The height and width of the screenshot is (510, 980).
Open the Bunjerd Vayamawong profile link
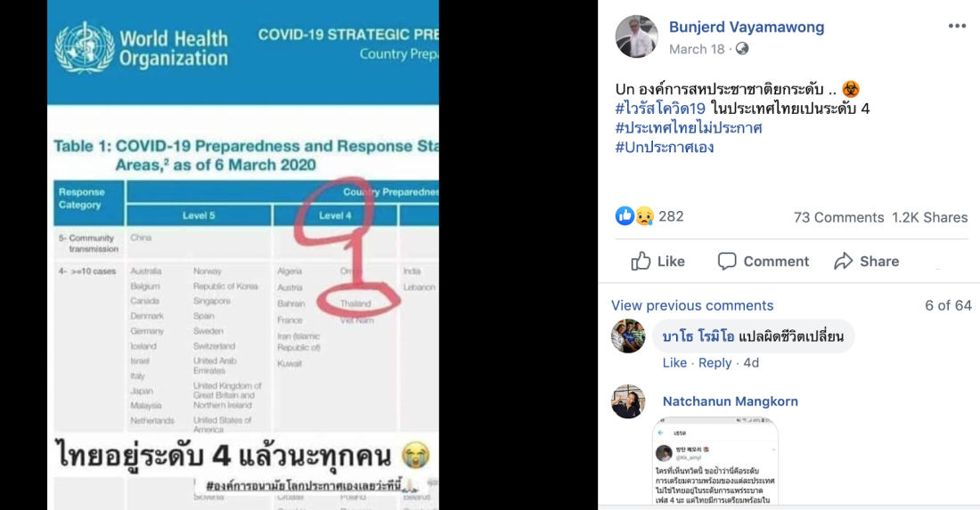(747, 27)
